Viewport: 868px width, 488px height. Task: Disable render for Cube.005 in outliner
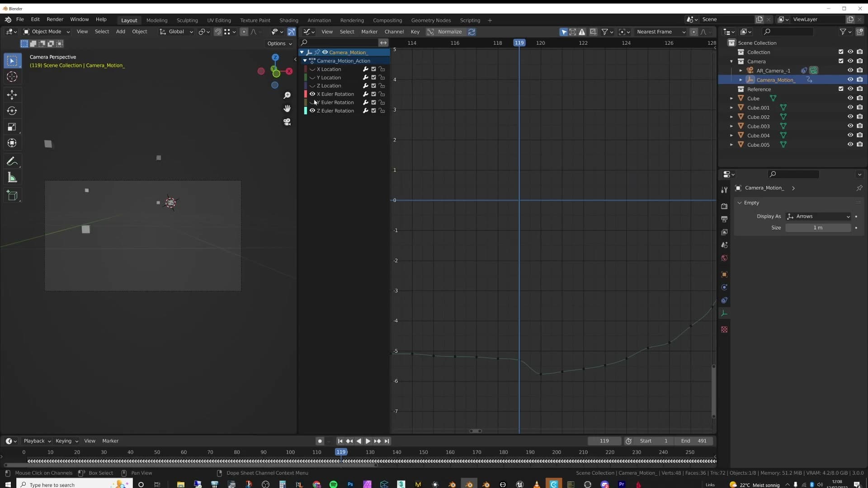click(x=859, y=145)
